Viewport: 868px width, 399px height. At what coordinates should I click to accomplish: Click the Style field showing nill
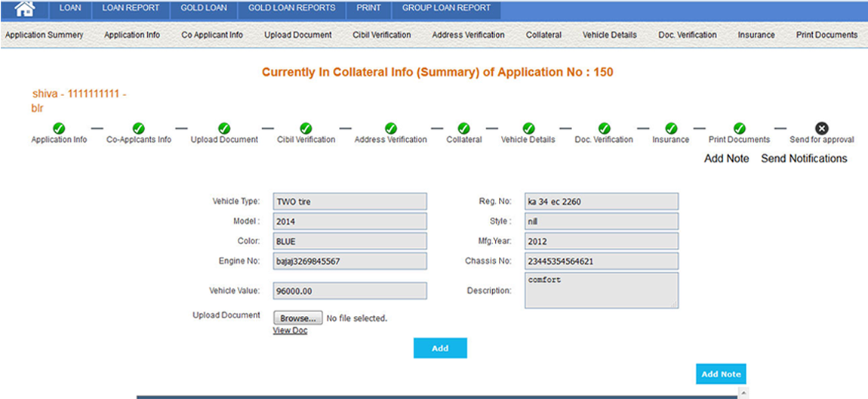[x=602, y=221]
